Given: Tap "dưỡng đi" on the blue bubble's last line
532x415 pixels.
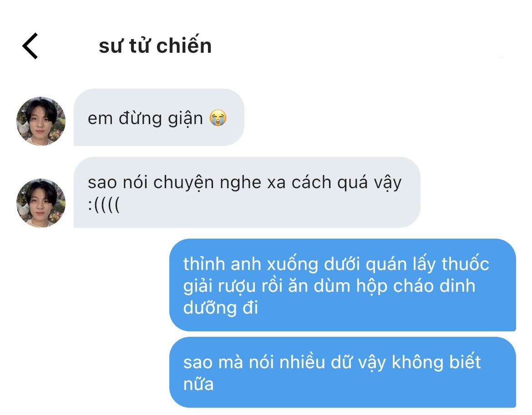Looking at the screenshot, I should pos(221,308).
